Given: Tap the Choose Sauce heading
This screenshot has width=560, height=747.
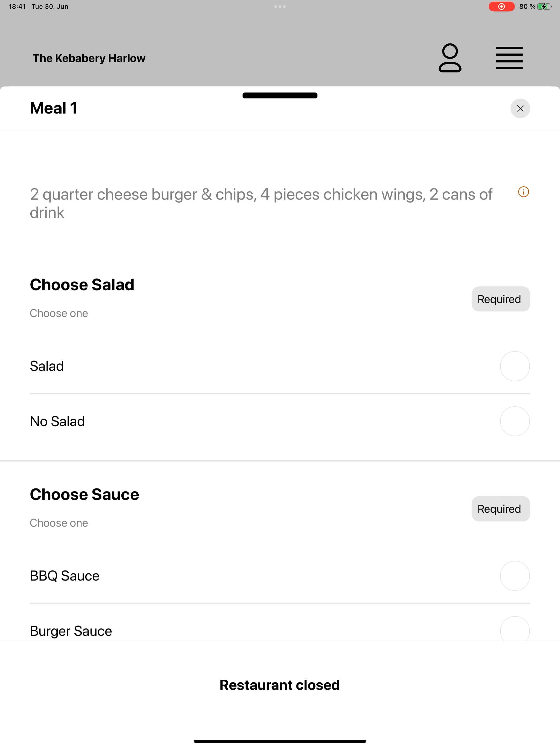Looking at the screenshot, I should (84, 494).
